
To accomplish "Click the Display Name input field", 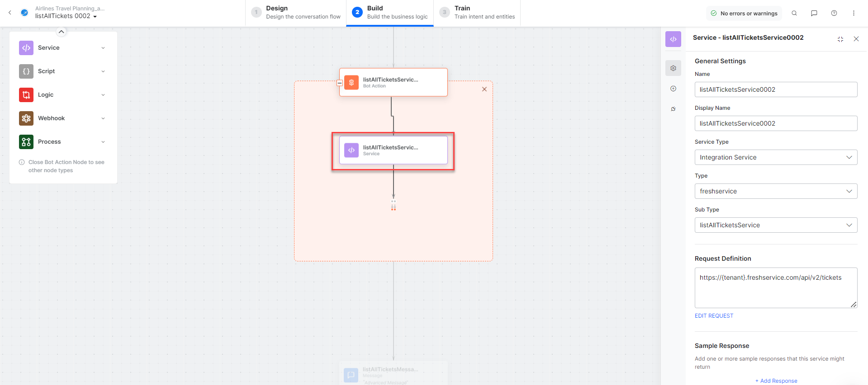I will click(775, 123).
